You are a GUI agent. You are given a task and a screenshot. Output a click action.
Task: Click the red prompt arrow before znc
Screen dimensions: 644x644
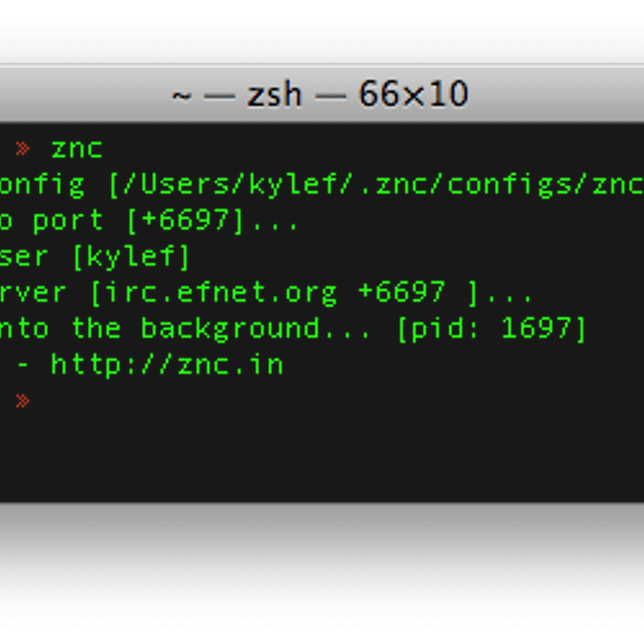(x=23, y=149)
